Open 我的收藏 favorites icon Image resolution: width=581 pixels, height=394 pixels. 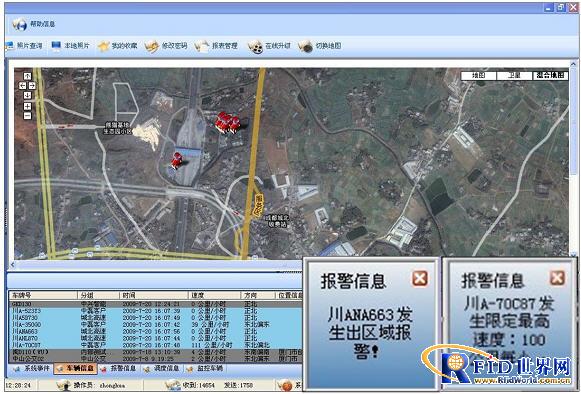pos(103,46)
